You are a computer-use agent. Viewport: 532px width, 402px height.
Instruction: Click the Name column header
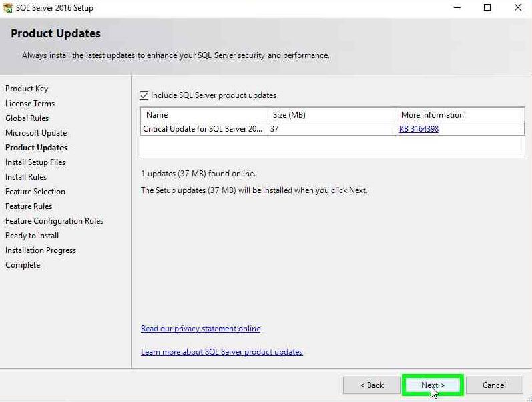pyautogui.click(x=204, y=115)
